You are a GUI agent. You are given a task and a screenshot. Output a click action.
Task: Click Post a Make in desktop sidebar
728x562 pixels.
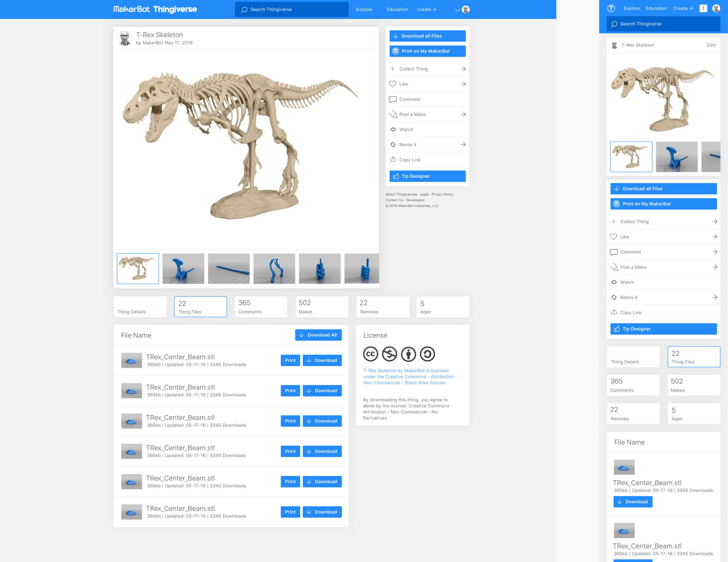click(x=427, y=114)
